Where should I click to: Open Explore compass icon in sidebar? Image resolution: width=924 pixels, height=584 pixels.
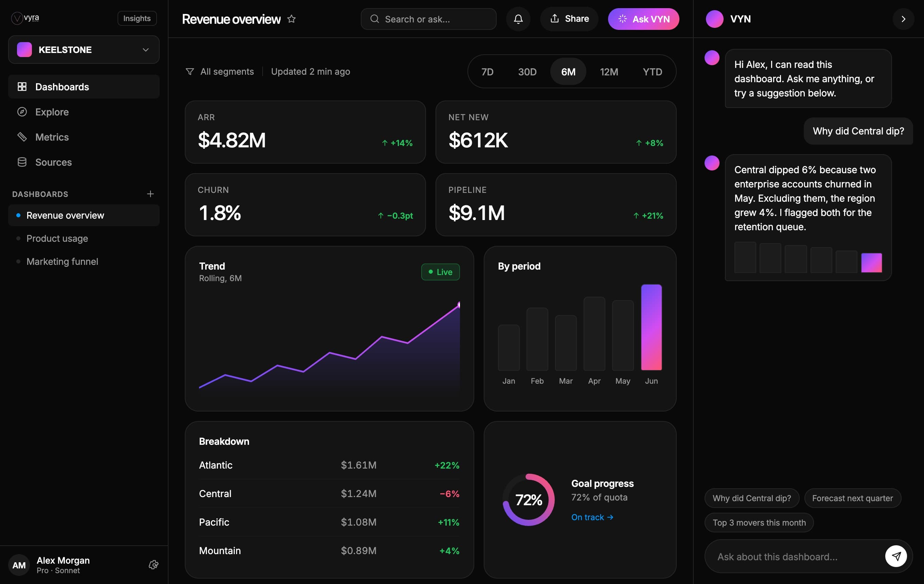click(22, 112)
